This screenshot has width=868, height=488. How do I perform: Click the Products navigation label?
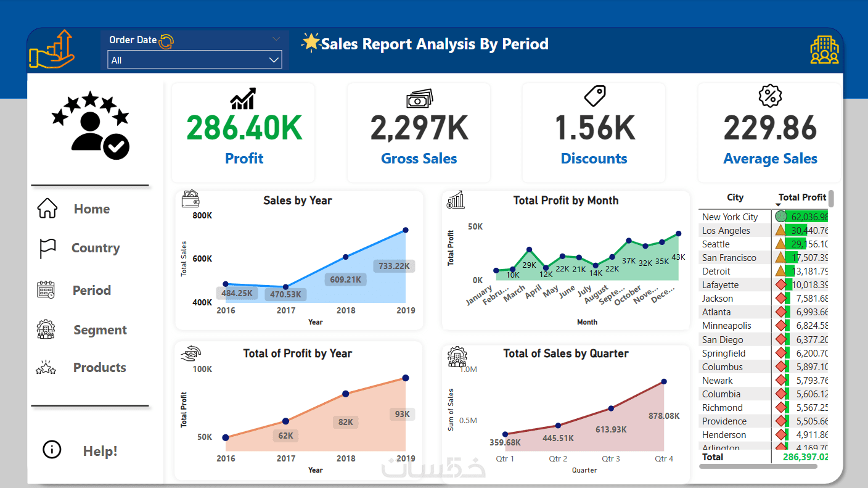coord(99,368)
